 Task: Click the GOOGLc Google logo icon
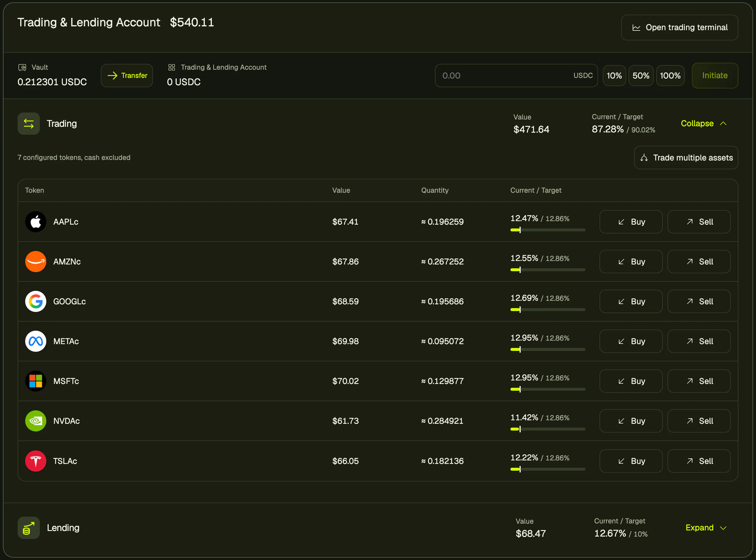(x=36, y=301)
